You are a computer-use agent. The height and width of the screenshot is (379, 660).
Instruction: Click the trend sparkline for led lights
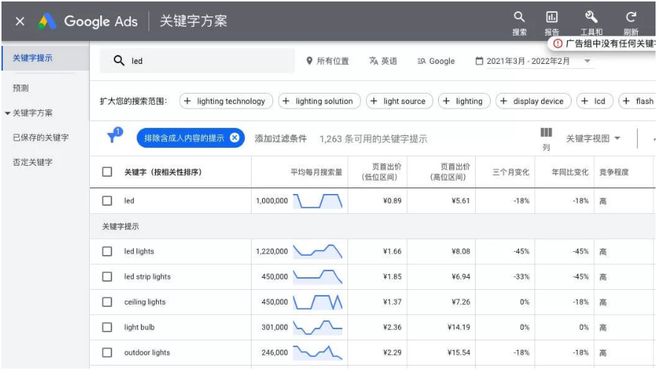pos(318,251)
